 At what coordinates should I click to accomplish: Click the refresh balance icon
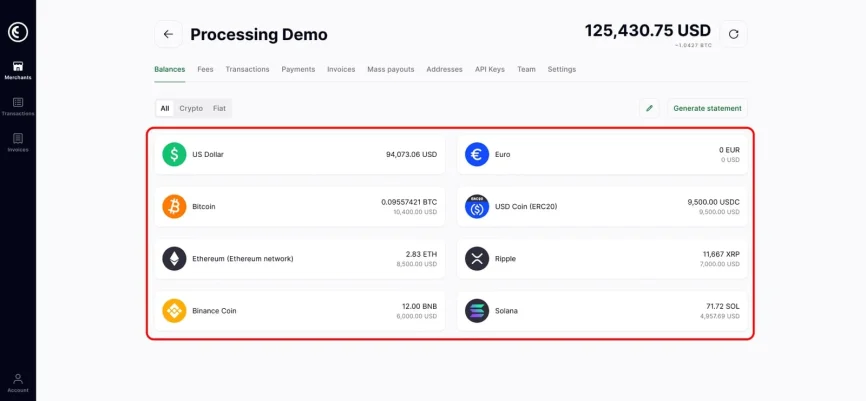[733, 34]
